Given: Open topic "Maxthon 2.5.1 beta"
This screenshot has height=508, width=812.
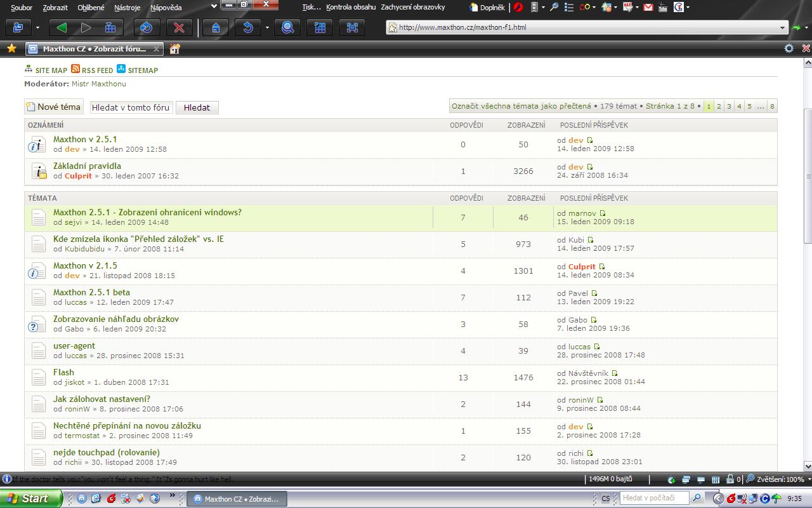Looking at the screenshot, I should [x=91, y=292].
